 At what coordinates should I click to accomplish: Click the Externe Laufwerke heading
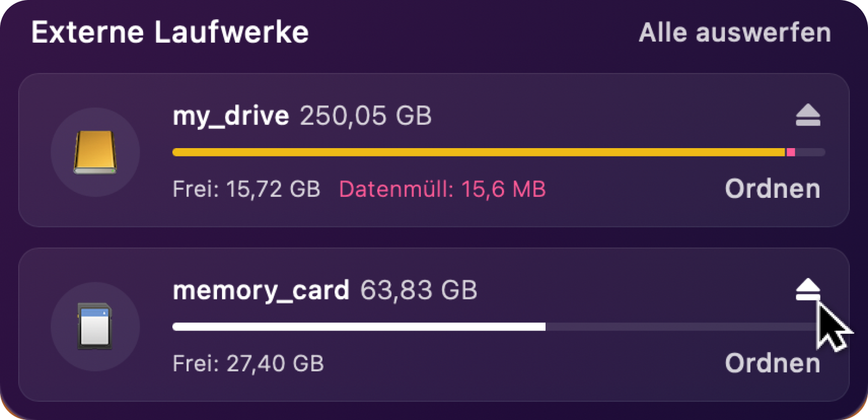coord(170,32)
